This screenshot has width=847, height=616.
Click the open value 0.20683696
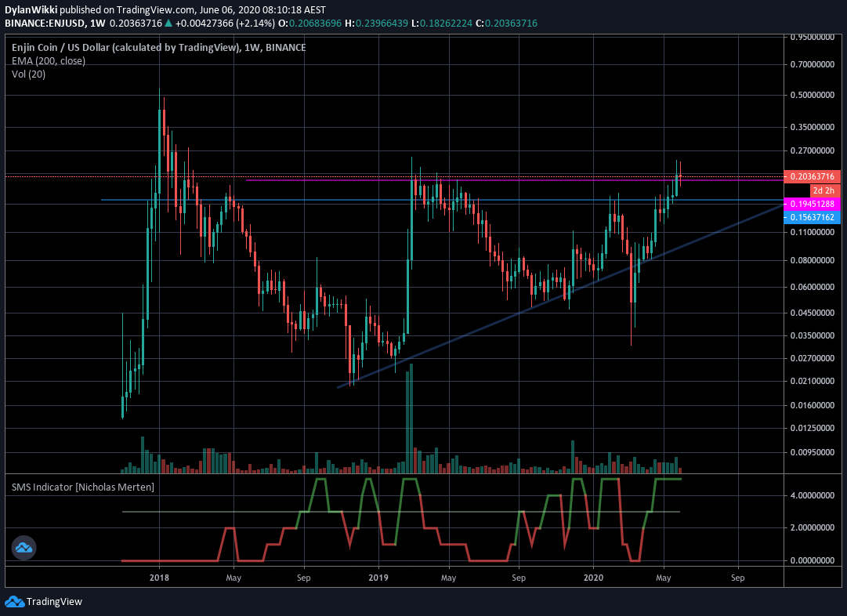(x=315, y=24)
